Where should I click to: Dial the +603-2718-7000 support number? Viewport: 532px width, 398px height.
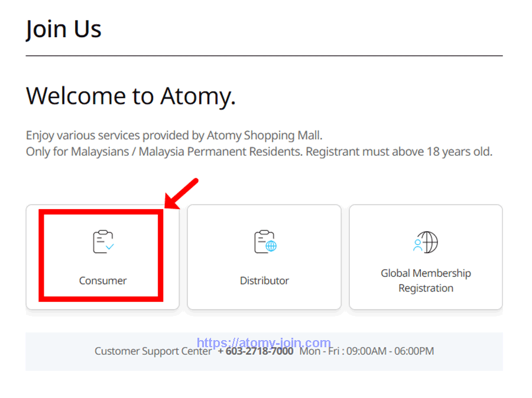point(255,351)
